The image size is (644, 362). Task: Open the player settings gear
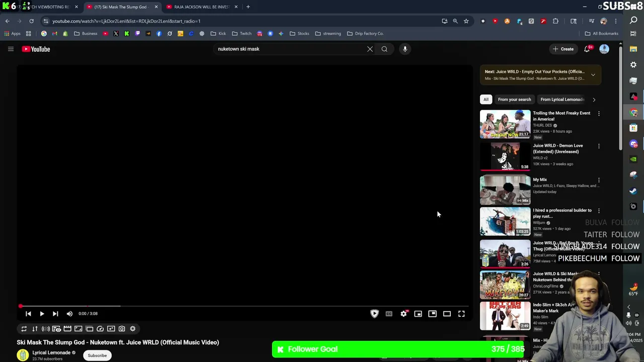(x=404, y=314)
